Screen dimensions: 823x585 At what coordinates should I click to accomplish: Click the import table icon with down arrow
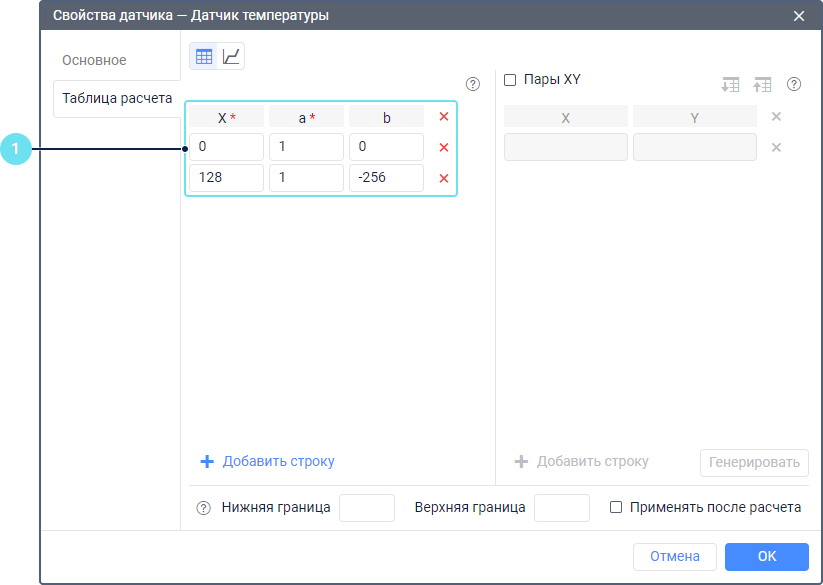(730, 85)
